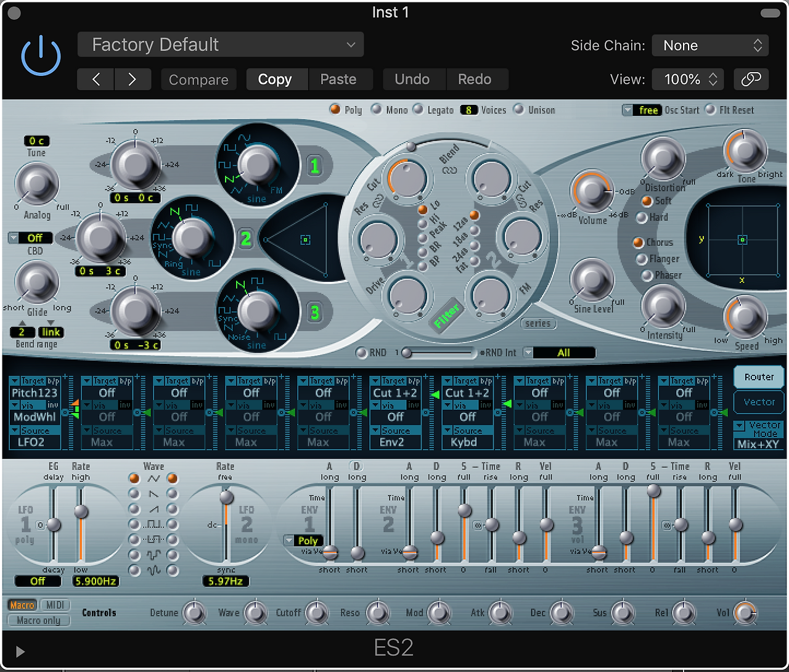Viewport: 789px width, 672px height.
Task: Select rectangle wave for LFO 2
Action: (x=173, y=524)
